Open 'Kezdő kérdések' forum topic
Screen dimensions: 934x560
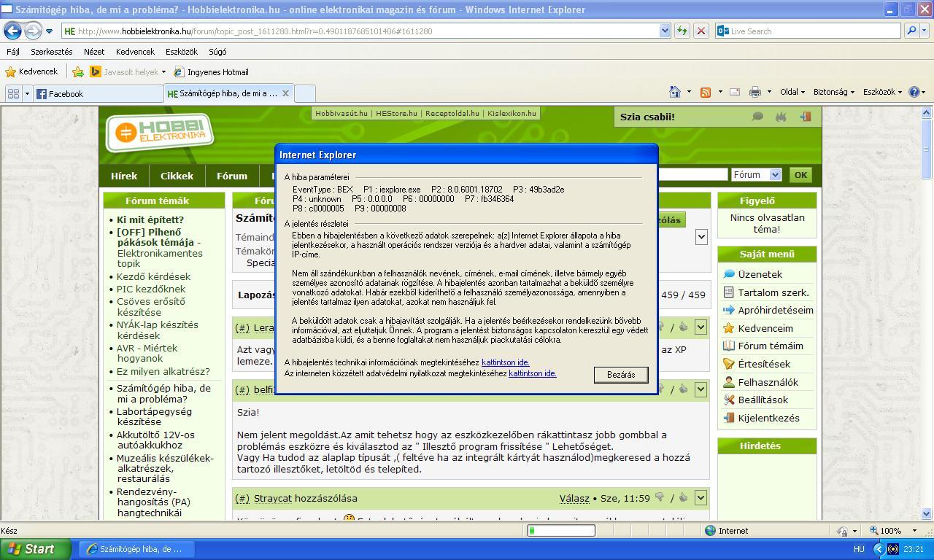pyautogui.click(x=154, y=276)
